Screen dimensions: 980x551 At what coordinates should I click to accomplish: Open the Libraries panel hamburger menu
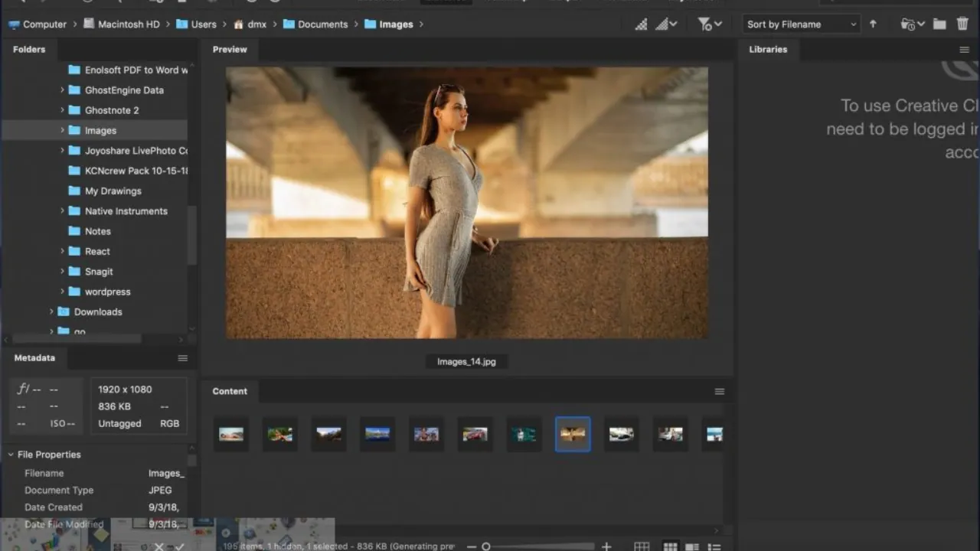pos(965,50)
